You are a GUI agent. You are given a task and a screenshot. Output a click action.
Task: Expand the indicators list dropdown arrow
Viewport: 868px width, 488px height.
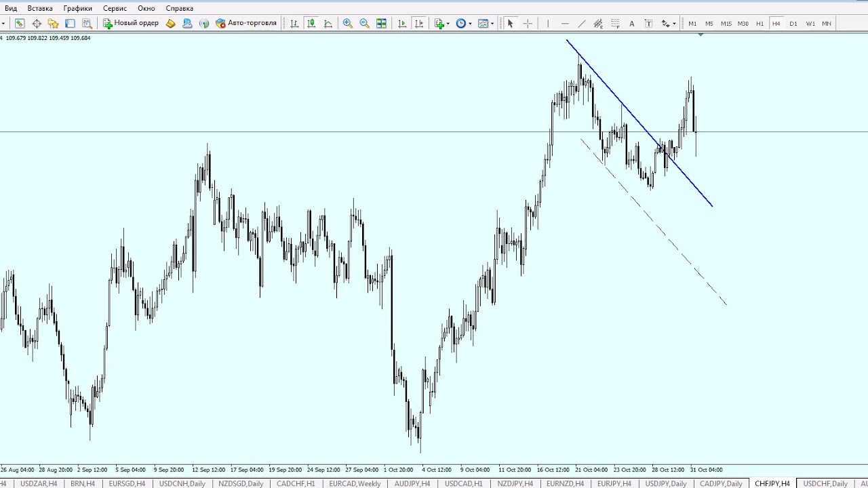point(448,24)
